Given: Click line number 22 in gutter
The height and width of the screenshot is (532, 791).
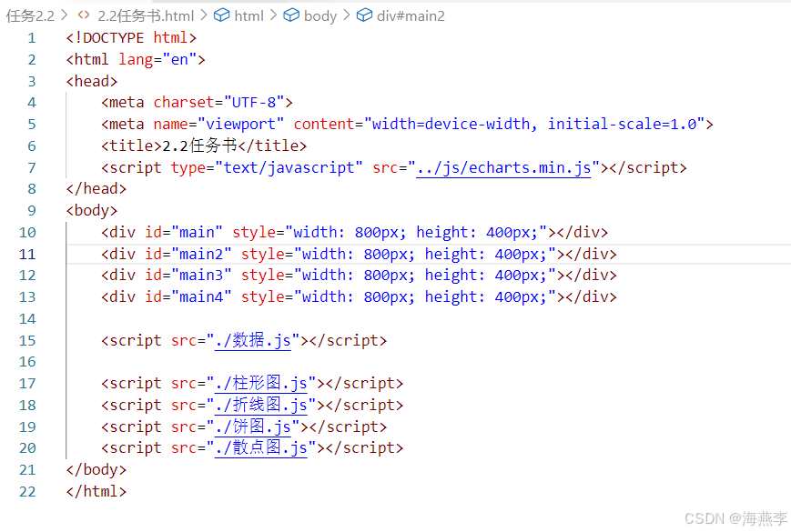Looking at the screenshot, I should [27, 491].
